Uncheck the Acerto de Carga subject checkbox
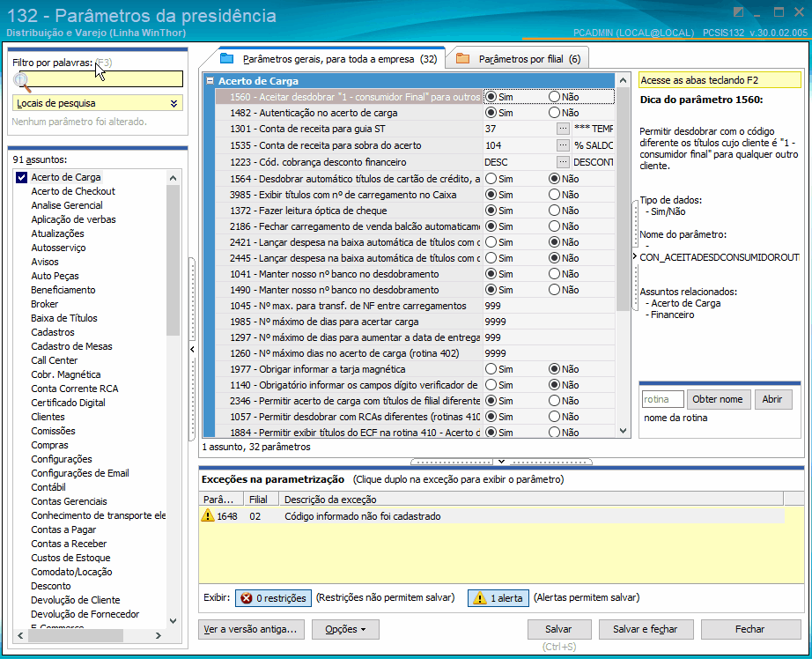 tap(21, 178)
